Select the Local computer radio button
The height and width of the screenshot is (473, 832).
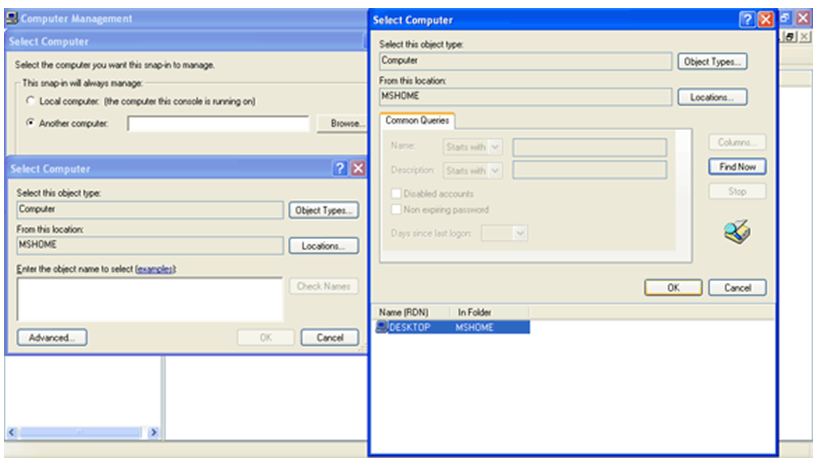coord(30,101)
